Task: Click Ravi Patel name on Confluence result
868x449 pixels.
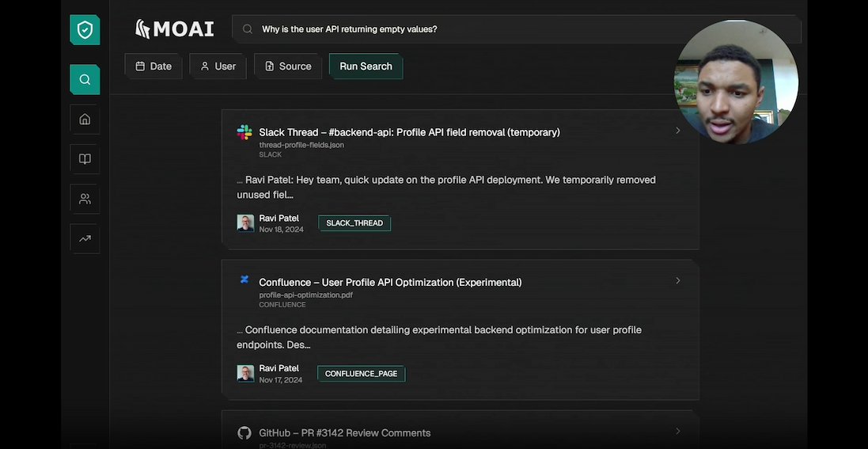Action: [279, 369]
